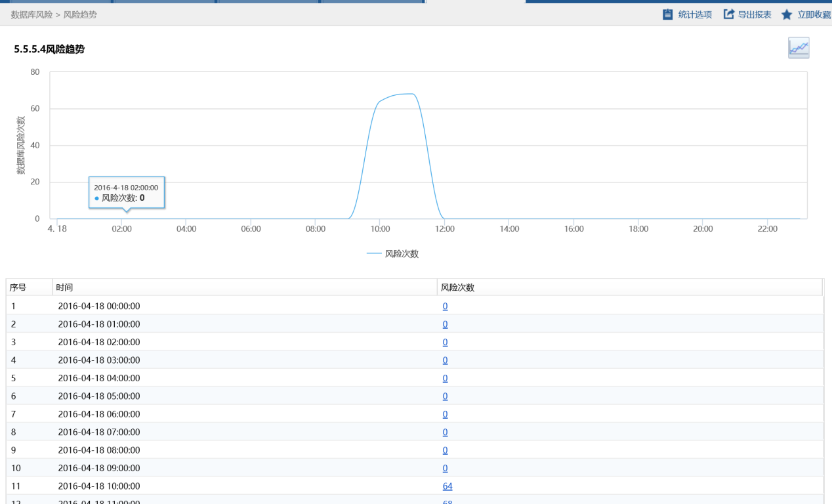Screen dimensions: 832x504
Task: Go to 数据库风险 breadcrumb
Action: (x=31, y=14)
